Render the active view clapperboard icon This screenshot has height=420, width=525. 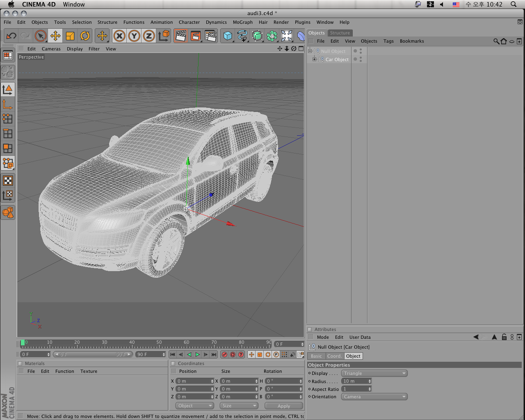181,36
